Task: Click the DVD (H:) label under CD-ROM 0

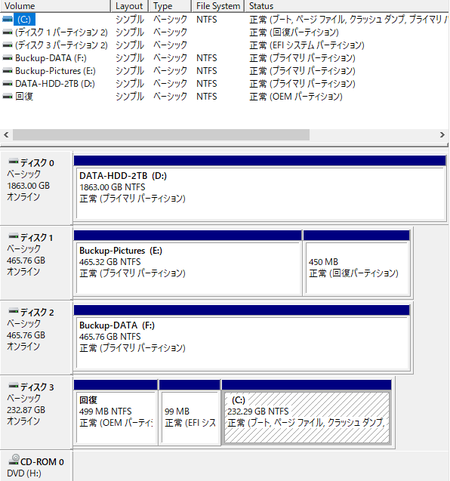Action: click(24, 473)
